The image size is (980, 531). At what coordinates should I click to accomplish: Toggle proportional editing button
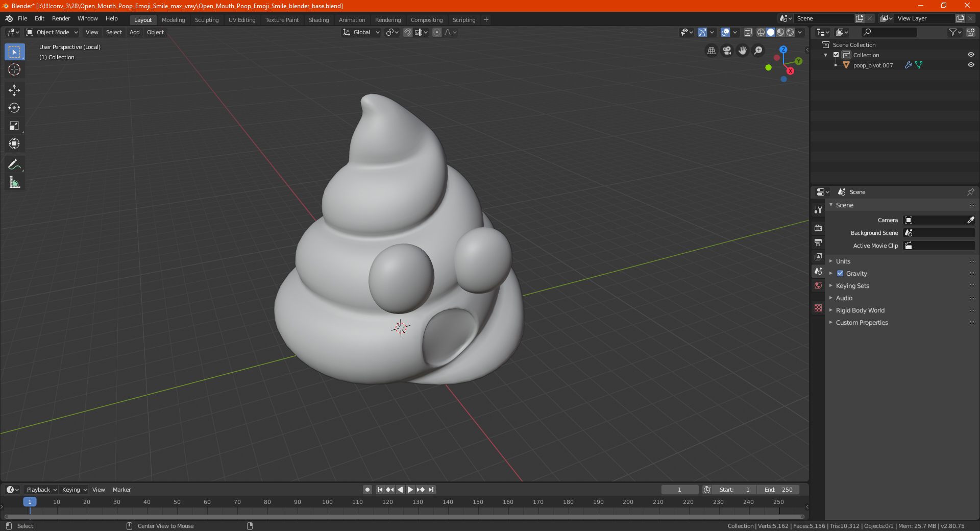click(x=437, y=32)
